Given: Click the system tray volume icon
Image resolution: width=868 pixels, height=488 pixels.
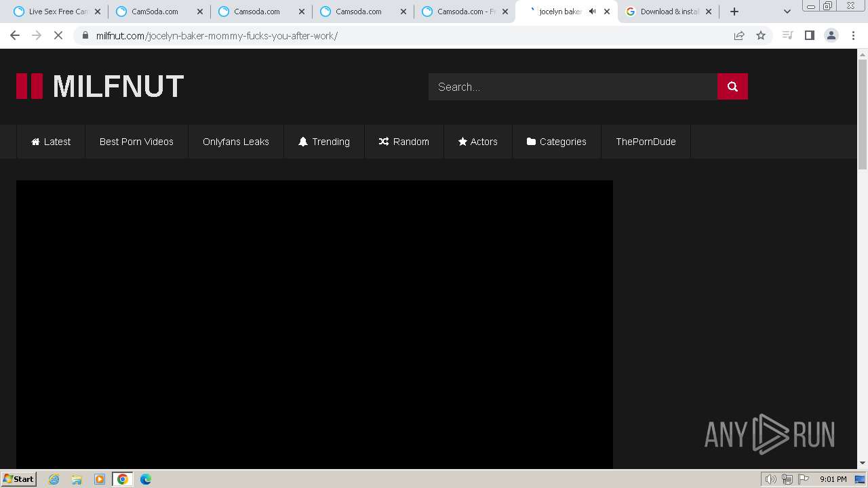Looking at the screenshot, I should (771, 479).
